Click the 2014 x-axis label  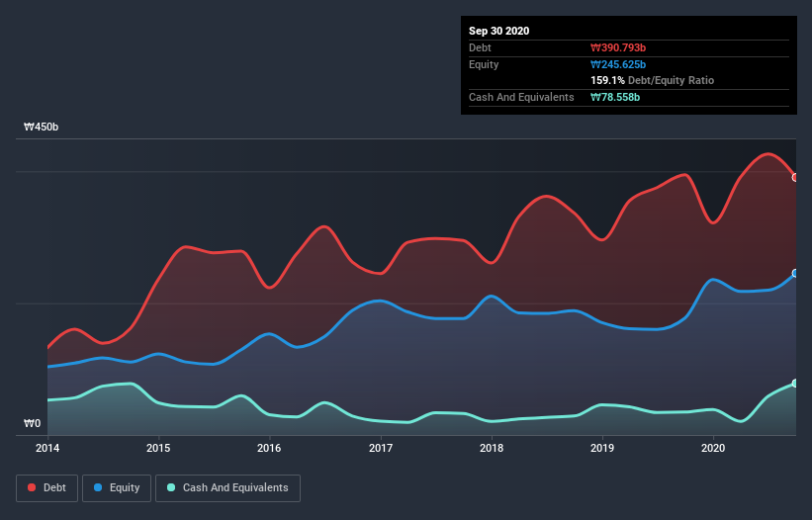click(x=47, y=448)
